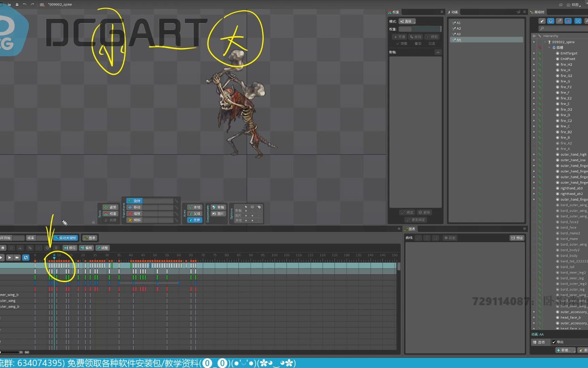Image resolution: width=588 pixels, height=368 pixels.
Task: Select the 缩放 (Scale) transform tool
Action: coord(134,214)
